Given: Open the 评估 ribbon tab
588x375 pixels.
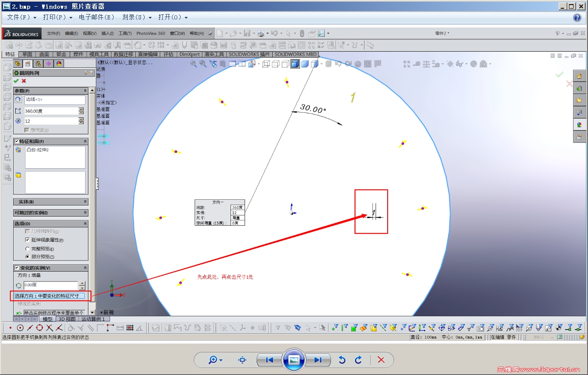Looking at the screenshot, I should click(x=168, y=55).
